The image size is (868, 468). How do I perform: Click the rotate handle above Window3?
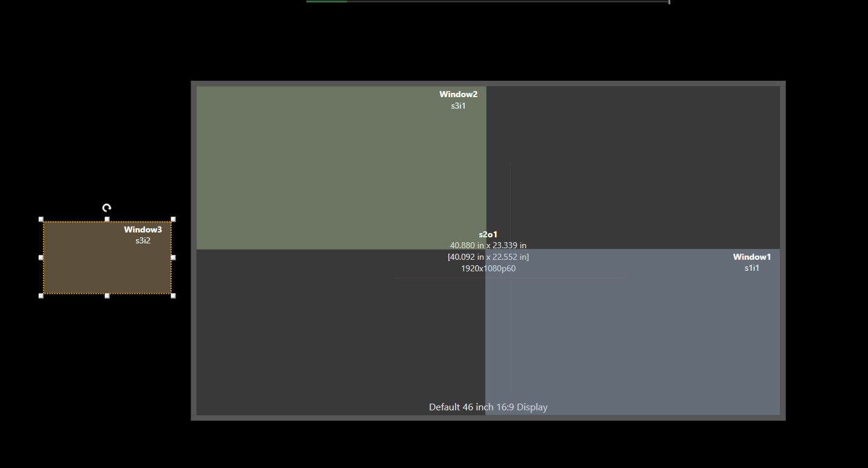[x=107, y=208]
